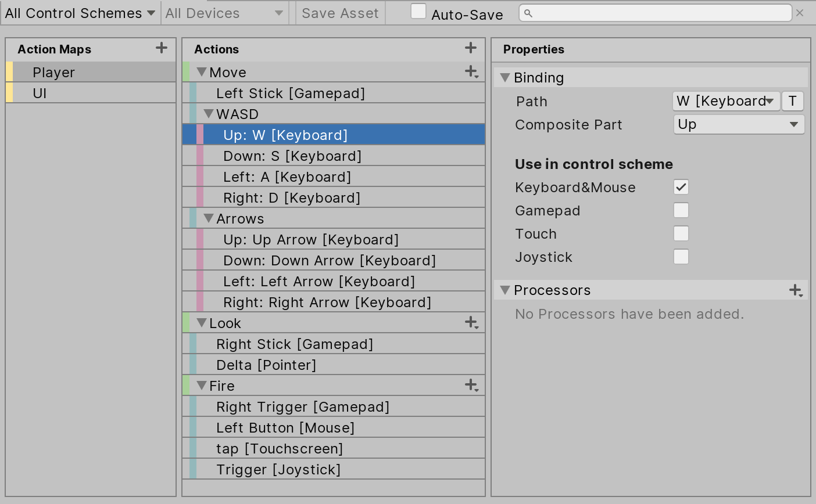Screen dimensions: 816x504
Task: Collapse the Binding properties section
Action: [504, 77]
